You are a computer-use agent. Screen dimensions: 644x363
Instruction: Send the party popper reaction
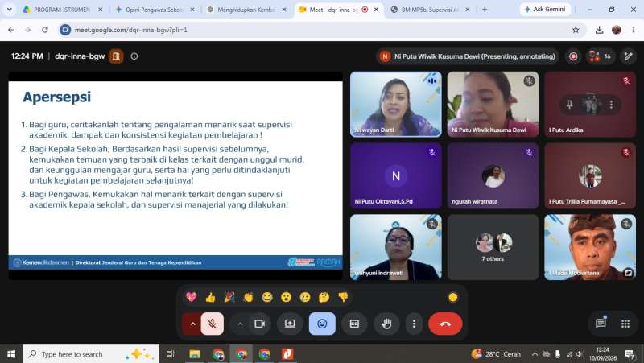[229, 297]
